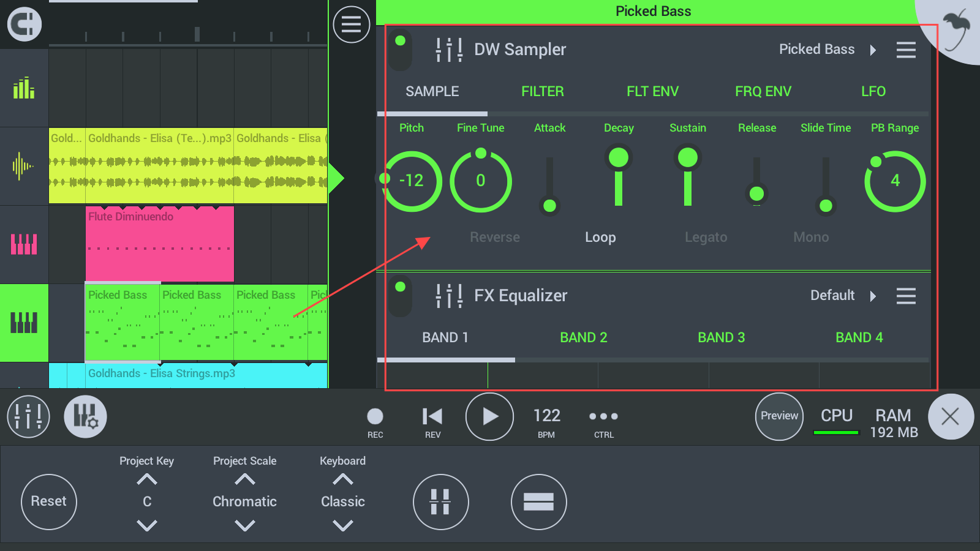
Task: Expand the Default equalizer preset arrow
Action: 873,296
